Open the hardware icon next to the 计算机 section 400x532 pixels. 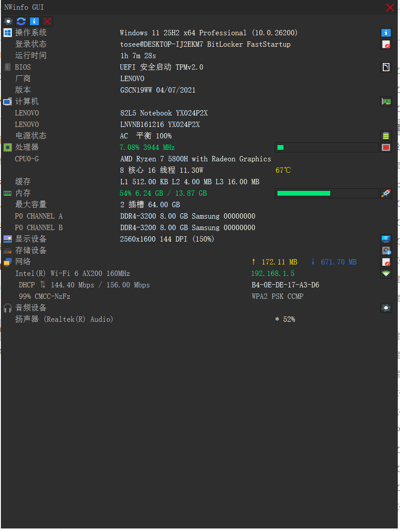pyautogui.click(x=386, y=101)
